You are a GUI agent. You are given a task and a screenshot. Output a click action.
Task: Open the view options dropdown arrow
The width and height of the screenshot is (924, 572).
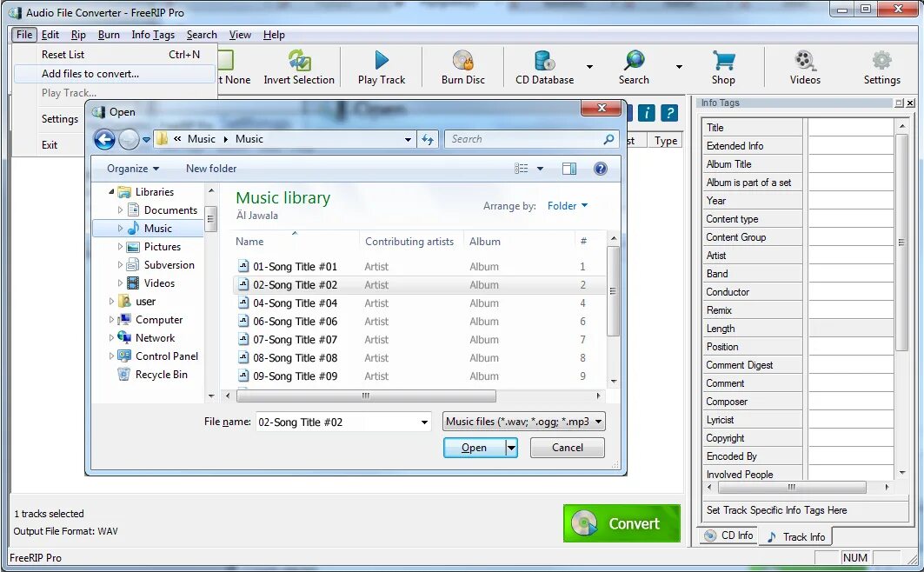click(540, 169)
